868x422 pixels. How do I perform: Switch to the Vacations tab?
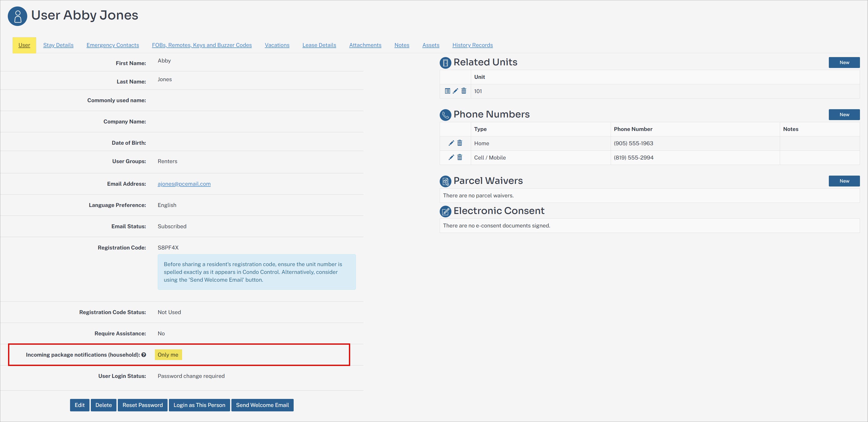(277, 45)
